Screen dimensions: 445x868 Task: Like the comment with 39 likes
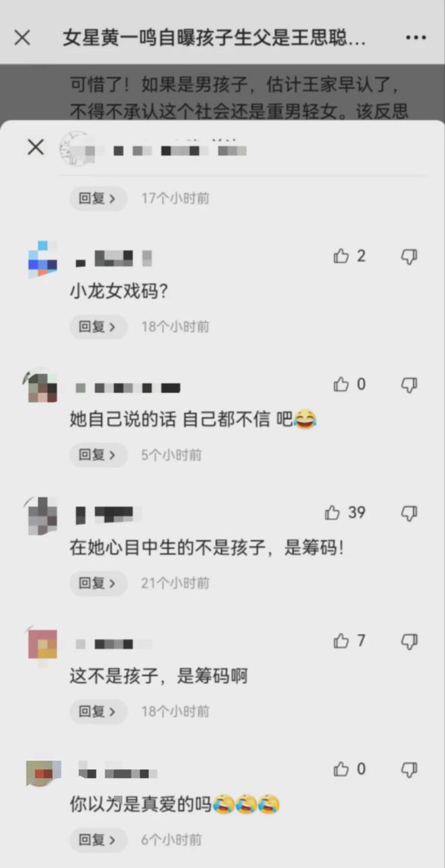[332, 513]
